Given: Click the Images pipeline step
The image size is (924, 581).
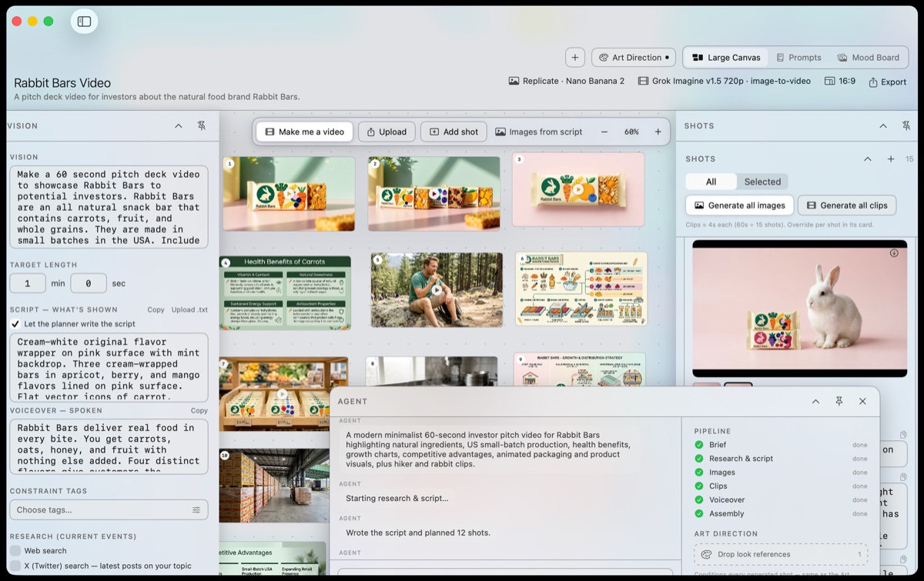Looking at the screenshot, I should tap(781, 472).
